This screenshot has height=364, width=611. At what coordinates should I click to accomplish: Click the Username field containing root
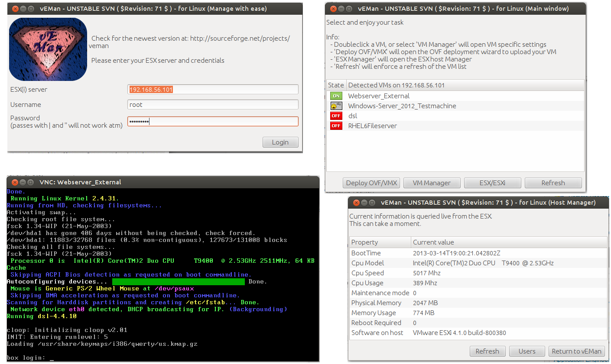[212, 104]
